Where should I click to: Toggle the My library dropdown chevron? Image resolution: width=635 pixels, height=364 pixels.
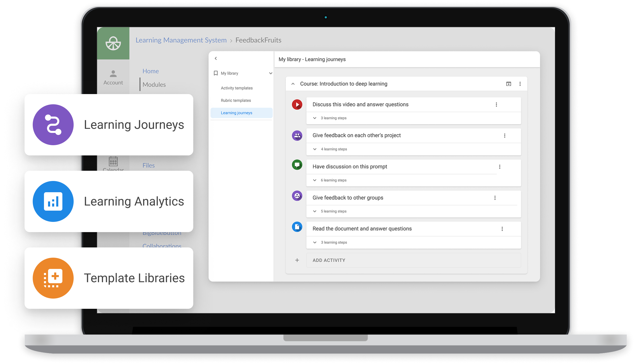point(270,73)
